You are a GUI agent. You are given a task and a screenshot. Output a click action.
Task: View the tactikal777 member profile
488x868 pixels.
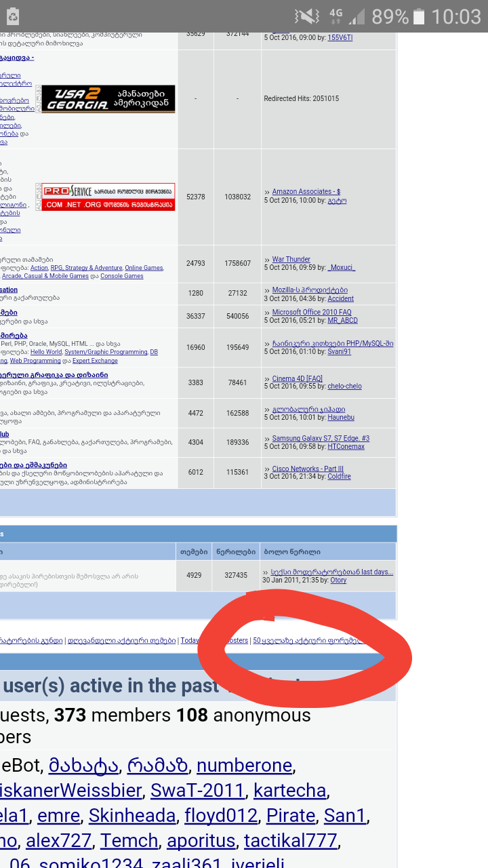click(291, 841)
